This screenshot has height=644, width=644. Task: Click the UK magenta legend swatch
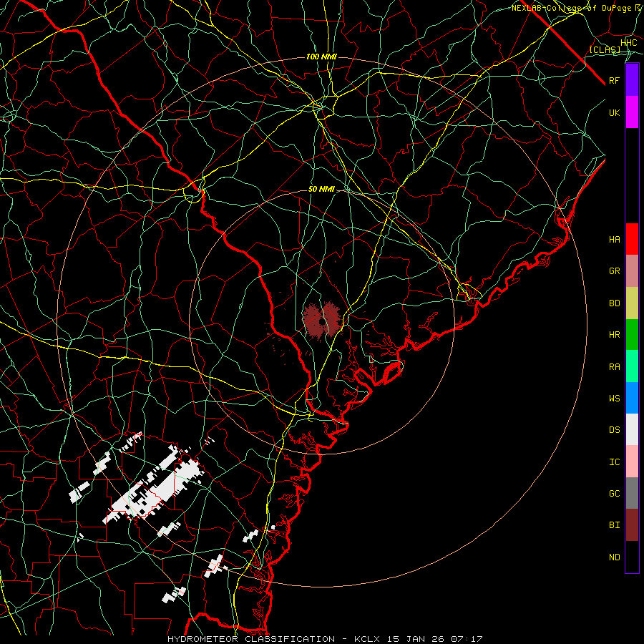[632, 112]
